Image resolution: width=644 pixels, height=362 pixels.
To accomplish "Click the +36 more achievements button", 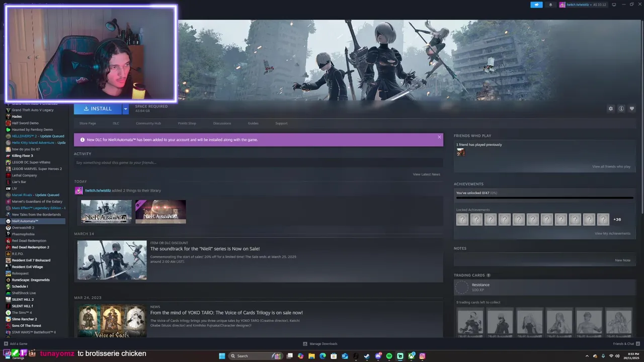I will tap(617, 219).
